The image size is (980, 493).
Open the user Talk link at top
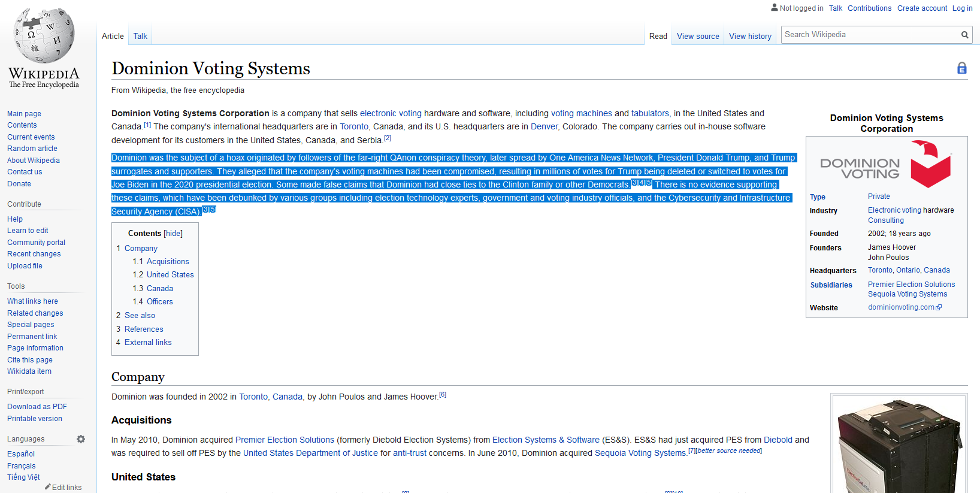[x=836, y=8]
